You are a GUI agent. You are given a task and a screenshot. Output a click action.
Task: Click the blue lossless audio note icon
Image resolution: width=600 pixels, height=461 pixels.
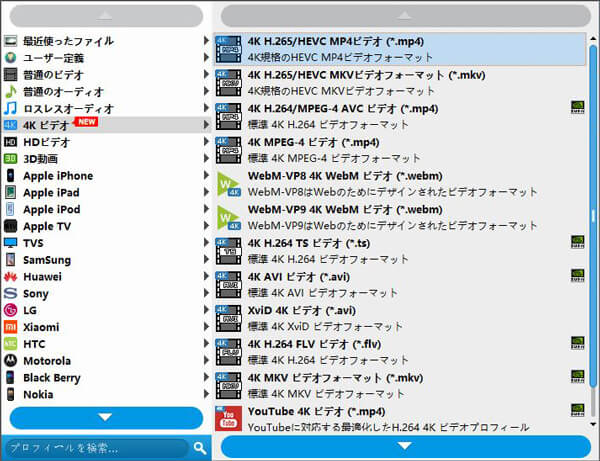tap(10, 108)
